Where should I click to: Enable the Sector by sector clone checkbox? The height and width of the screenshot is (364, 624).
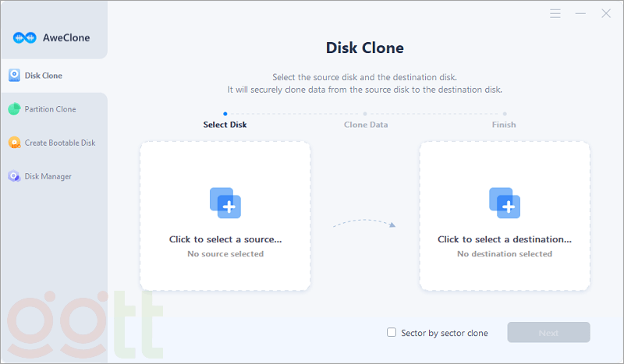coord(392,333)
